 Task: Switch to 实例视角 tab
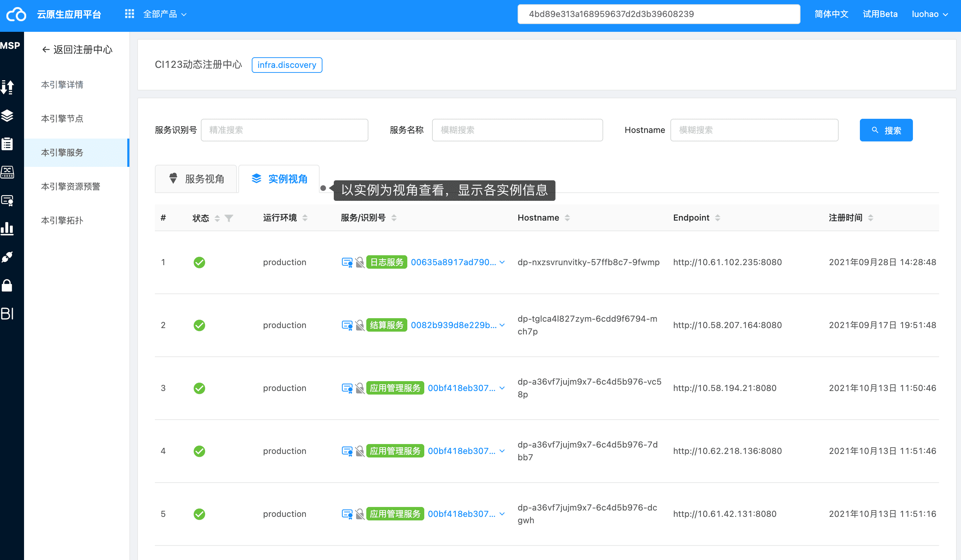point(279,179)
